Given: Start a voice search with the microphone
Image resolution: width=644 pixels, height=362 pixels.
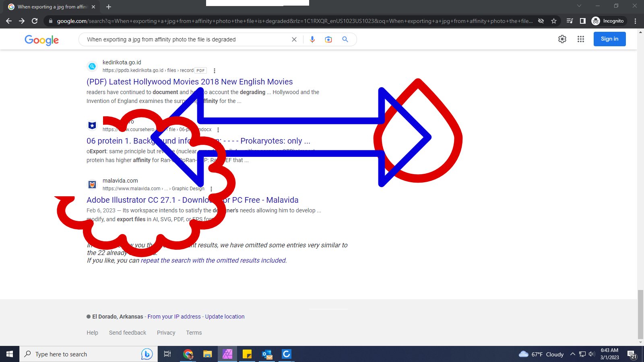Looking at the screenshot, I should pyautogui.click(x=312, y=39).
